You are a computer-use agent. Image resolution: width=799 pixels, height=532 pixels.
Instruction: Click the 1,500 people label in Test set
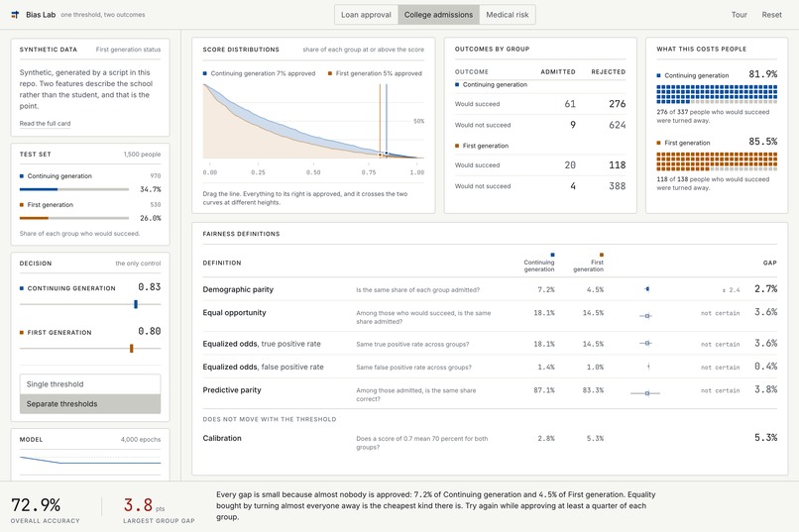point(142,155)
